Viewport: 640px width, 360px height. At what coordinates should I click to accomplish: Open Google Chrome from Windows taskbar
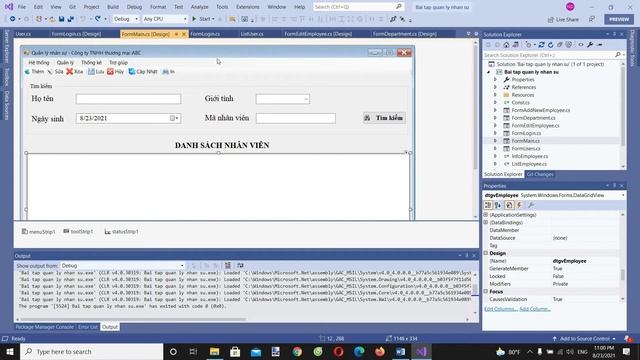click(297, 351)
